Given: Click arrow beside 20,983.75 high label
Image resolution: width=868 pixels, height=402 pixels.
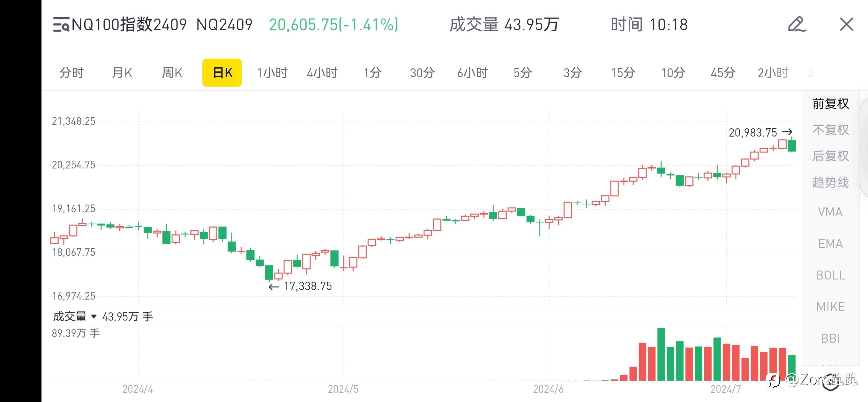Looking at the screenshot, I should pos(787,132).
